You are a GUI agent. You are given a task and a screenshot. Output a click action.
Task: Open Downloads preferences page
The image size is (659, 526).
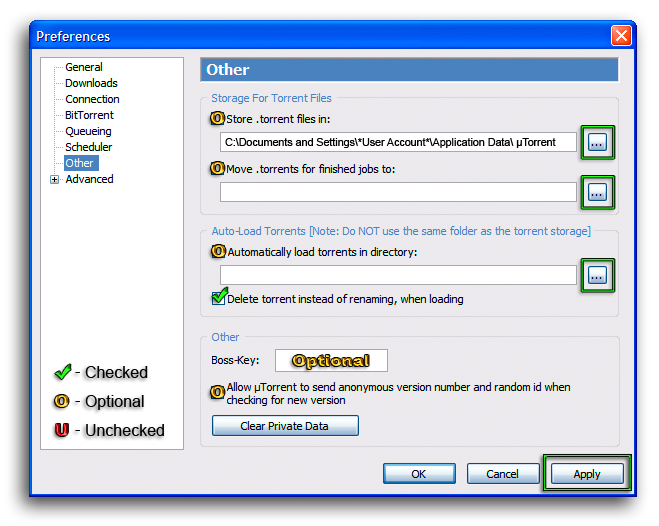pos(91,83)
